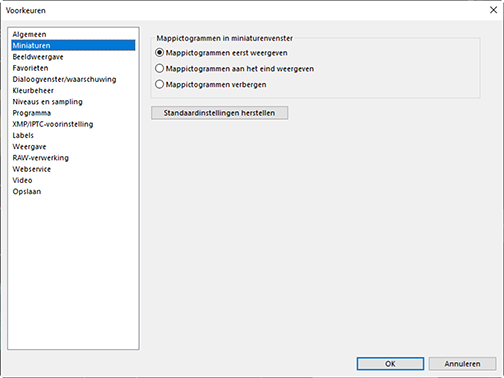Click Standaardinstellingen herstellen button
This screenshot has height=378, width=504.
(219, 113)
